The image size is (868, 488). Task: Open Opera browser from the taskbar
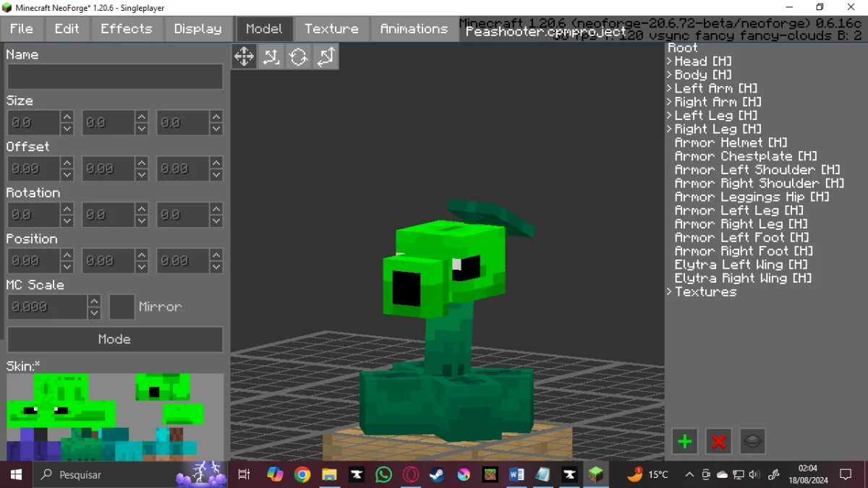click(x=411, y=474)
